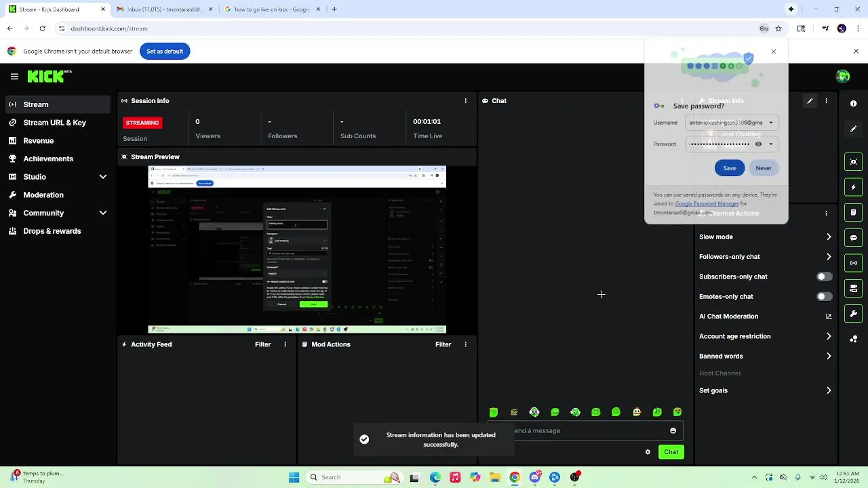The height and width of the screenshot is (488, 868).
Task: Open the Stream Info three-dot menu
Action: tap(826, 101)
